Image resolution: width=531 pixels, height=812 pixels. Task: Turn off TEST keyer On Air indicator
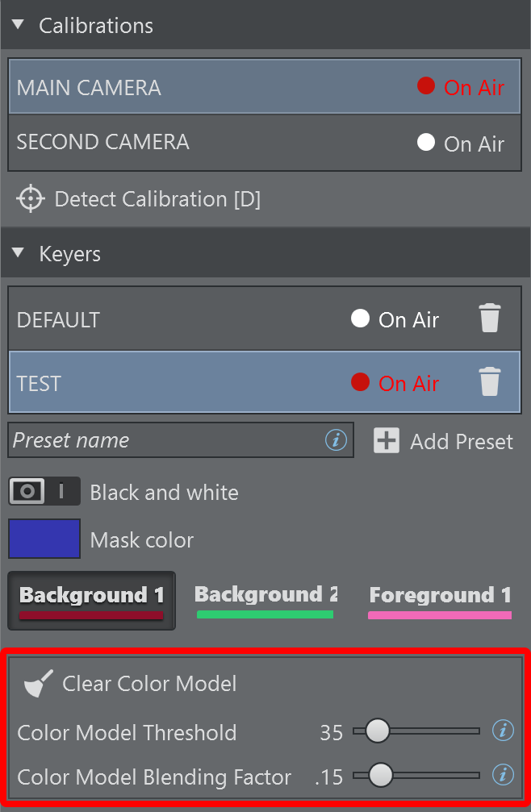[x=360, y=382]
